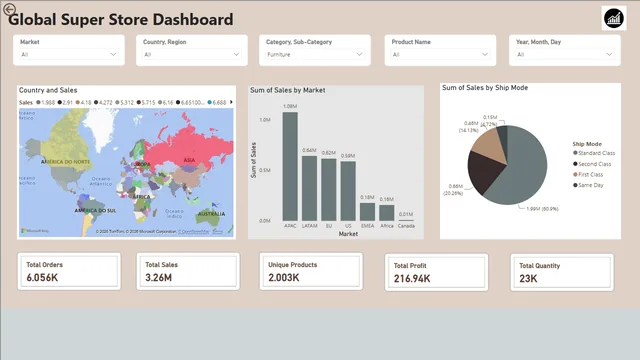Click the Total Profit 216.94K card
This screenshot has width=640, height=360.
[x=436, y=272]
